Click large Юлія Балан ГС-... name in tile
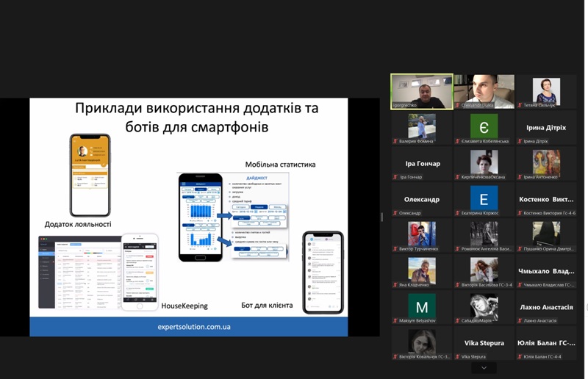The width and height of the screenshot is (588, 379). (x=546, y=343)
